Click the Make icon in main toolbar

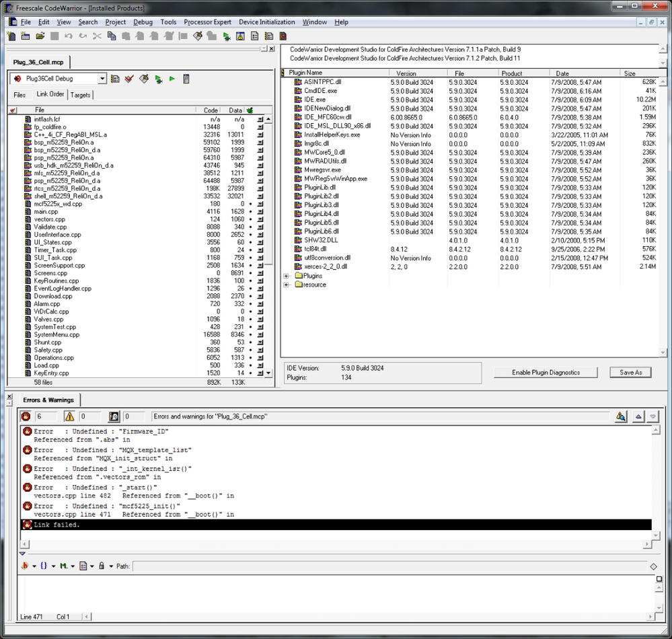198,36
